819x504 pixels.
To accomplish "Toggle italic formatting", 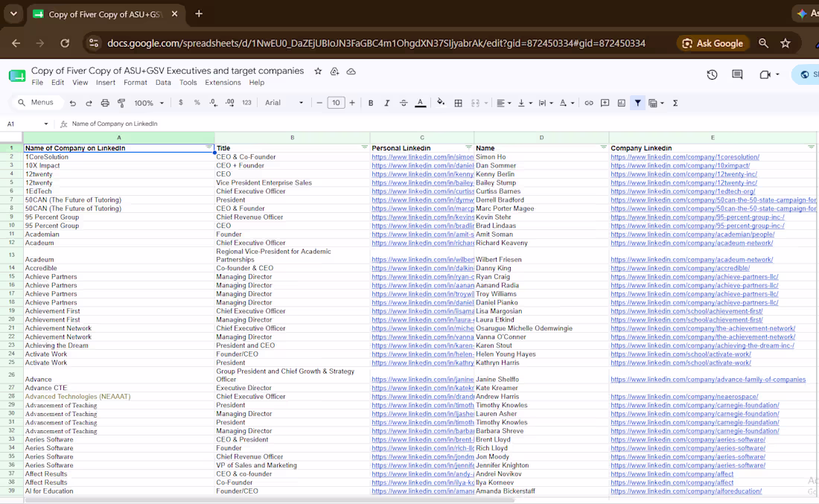I will [387, 103].
